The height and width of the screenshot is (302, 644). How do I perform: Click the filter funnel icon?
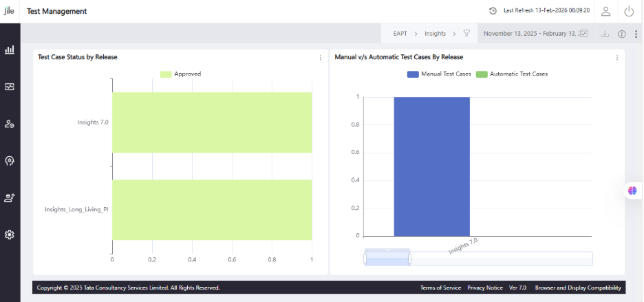click(x=466, y=33)
